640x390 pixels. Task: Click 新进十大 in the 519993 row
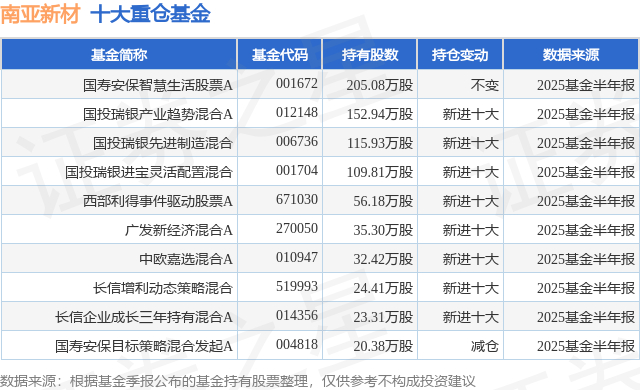coord(471,288)
